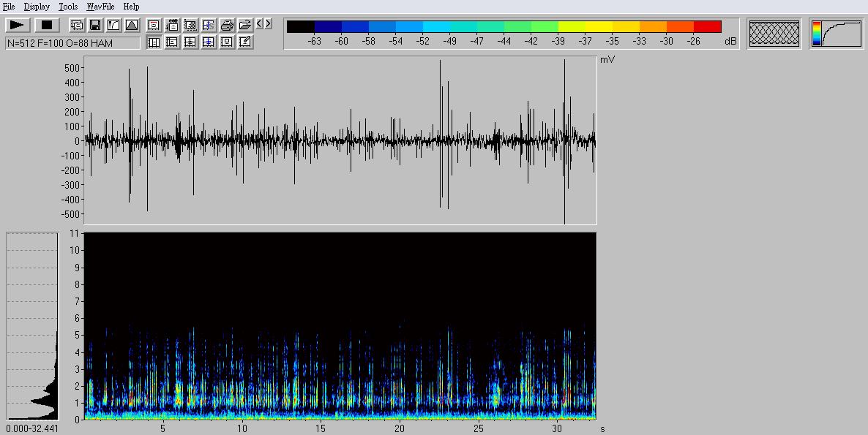Open the Help menu
Viewport: 868px width, 435px height.
[131, 7]
